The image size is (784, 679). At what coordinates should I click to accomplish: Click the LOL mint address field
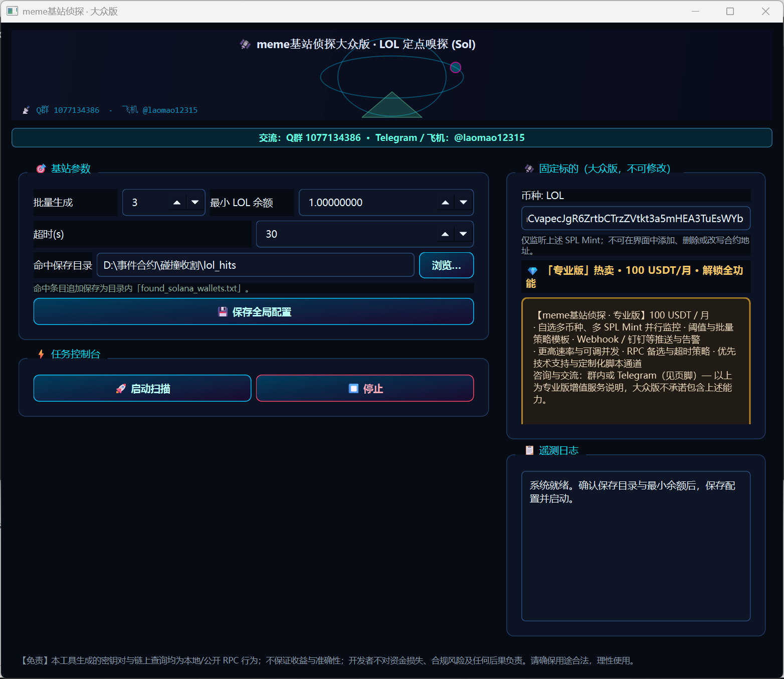[x=636, y=219]
